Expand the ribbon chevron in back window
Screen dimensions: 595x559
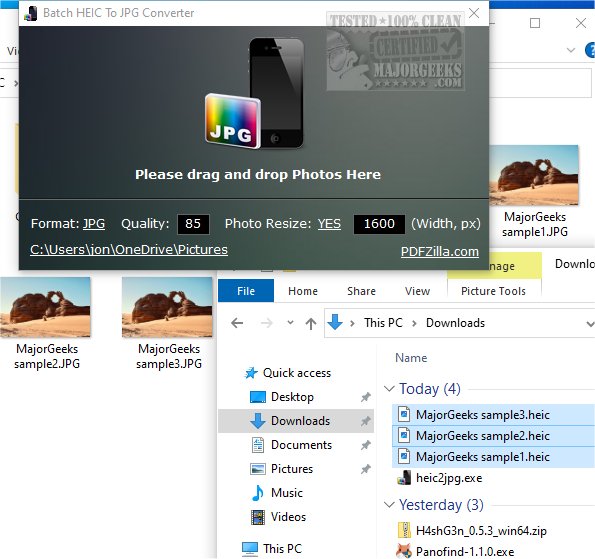point(571,50)
